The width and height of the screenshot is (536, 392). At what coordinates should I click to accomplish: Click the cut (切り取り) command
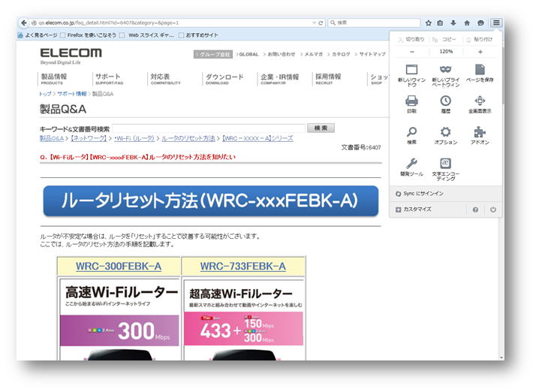411,39
